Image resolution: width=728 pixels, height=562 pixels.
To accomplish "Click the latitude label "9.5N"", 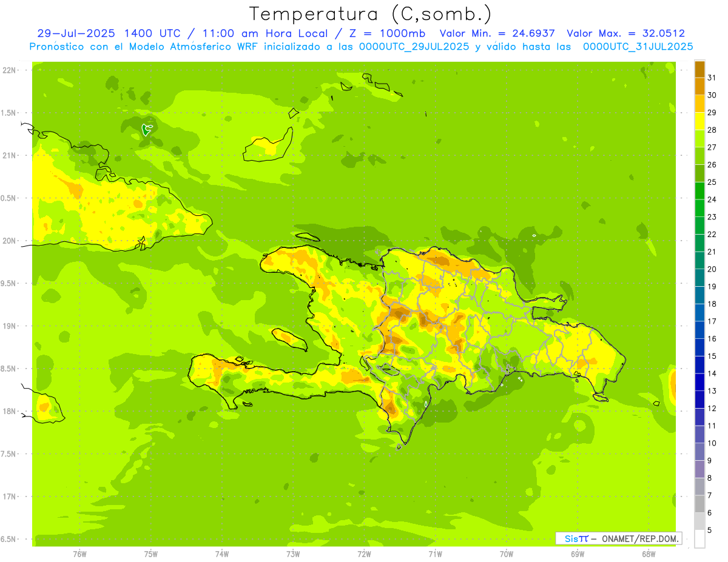I will (x=10, y=283).
